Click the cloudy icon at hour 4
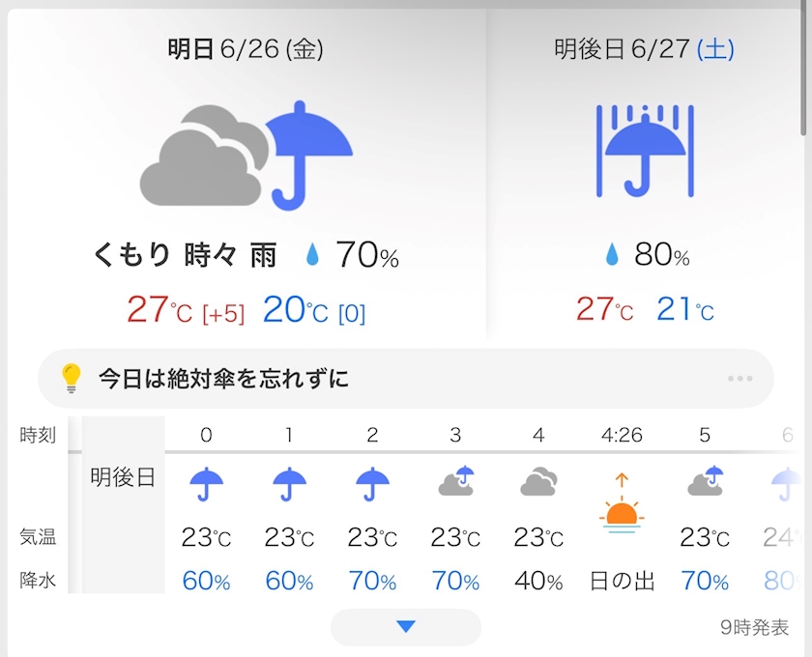 click(538, 481)
